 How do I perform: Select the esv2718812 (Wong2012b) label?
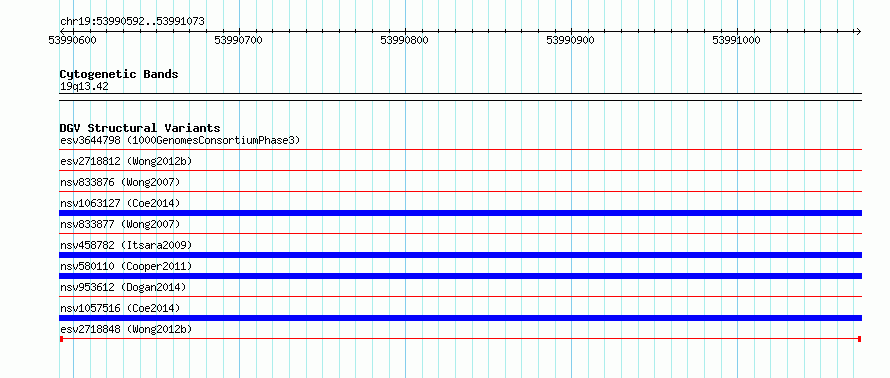[126, 161]
